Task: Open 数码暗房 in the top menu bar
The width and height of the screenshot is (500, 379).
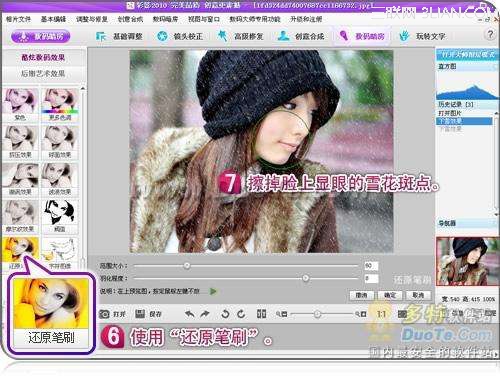Action: (165, 19)
